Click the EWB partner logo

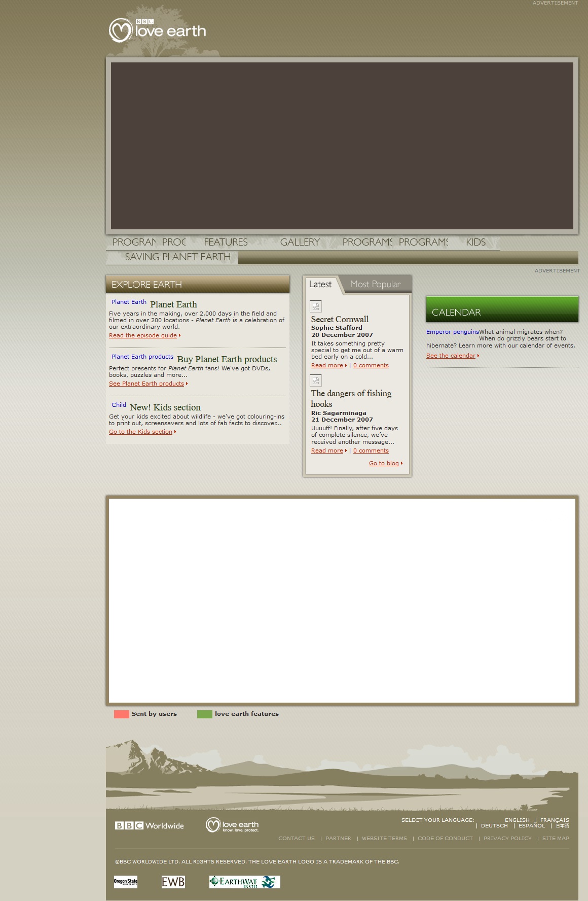coord(173,882)
